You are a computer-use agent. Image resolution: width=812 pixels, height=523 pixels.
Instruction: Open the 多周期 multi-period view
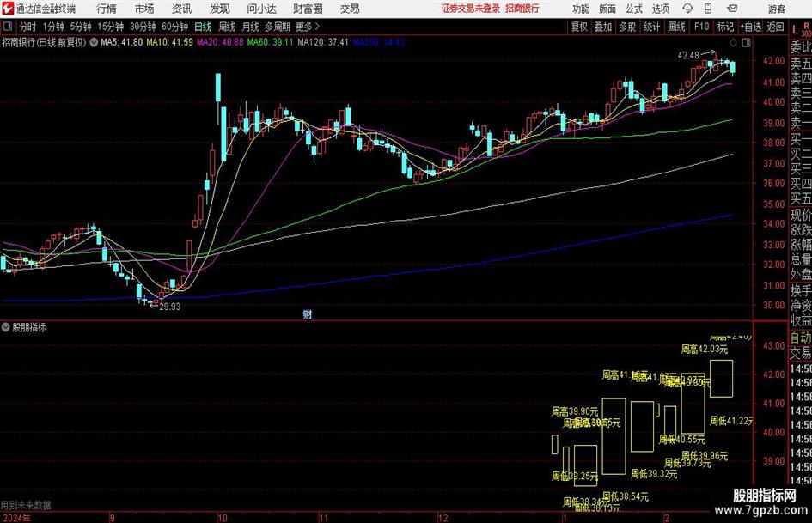(x=278, y=27)
